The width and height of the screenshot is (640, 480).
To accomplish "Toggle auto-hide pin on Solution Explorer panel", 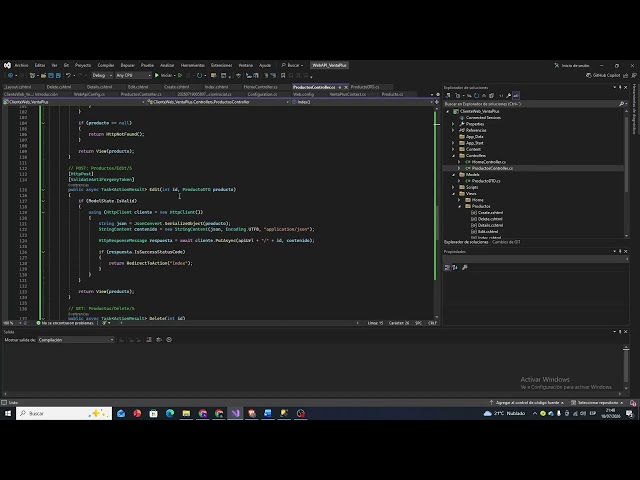I will [620, 87].
